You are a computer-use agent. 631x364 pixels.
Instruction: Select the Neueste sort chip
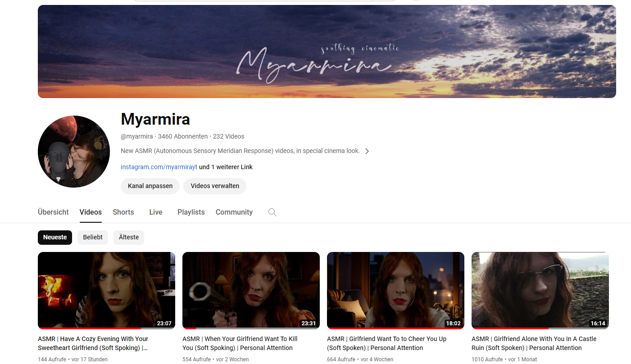[x=55, y=238]
